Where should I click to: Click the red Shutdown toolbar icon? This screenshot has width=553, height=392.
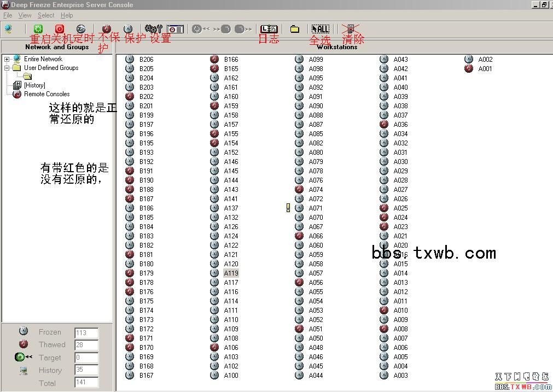(60, 29)
